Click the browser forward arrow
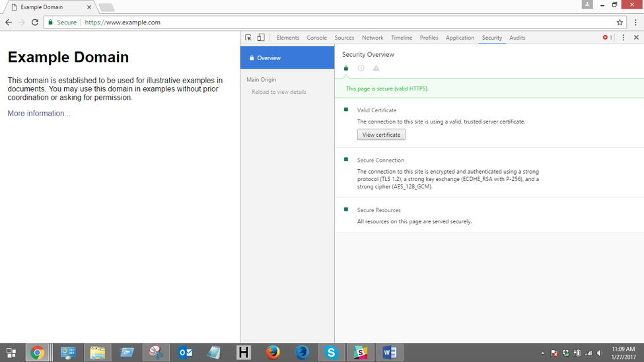This screenshot has height=362, width=644. 22,22
